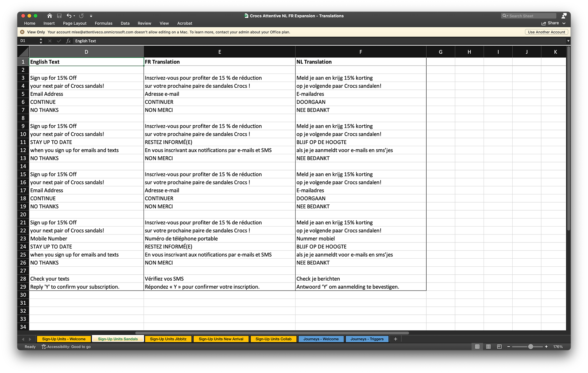Switch to Sign-Up Units Jibbitz sheet
The width and height of the screenshot is (588, 373).
pos(168,339)
